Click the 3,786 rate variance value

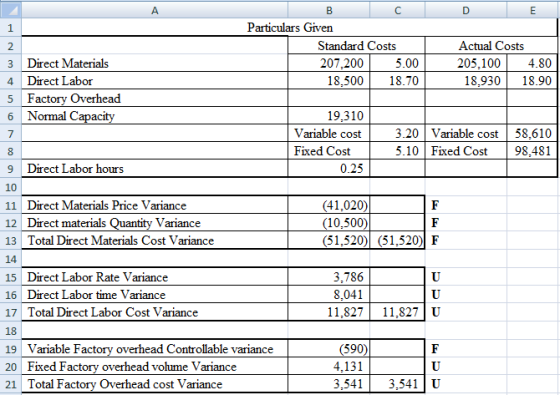(x=329, y=277)
